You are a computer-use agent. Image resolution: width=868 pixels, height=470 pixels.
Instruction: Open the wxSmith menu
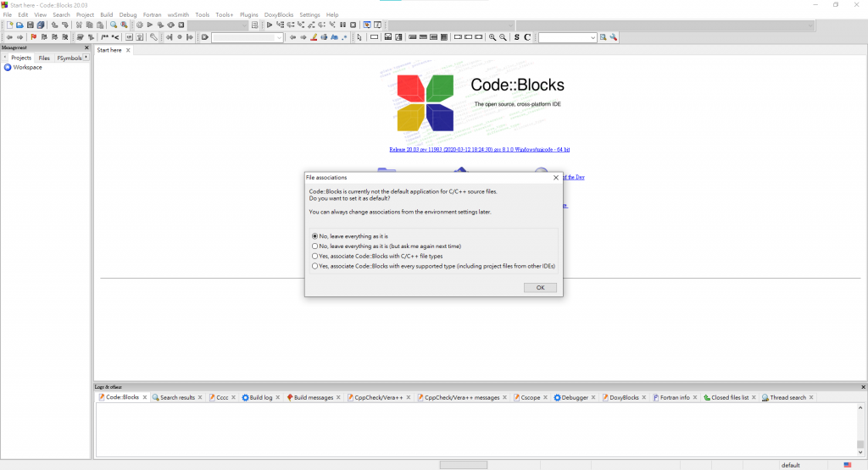pyautogui.click(x=178, y=15)
